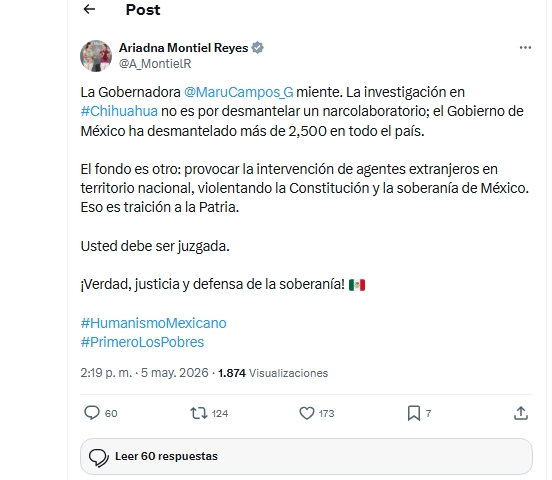The height and width of the screenshot is (480, 552).
Task: Go back using the left arrow
Action: click(89, 9)
